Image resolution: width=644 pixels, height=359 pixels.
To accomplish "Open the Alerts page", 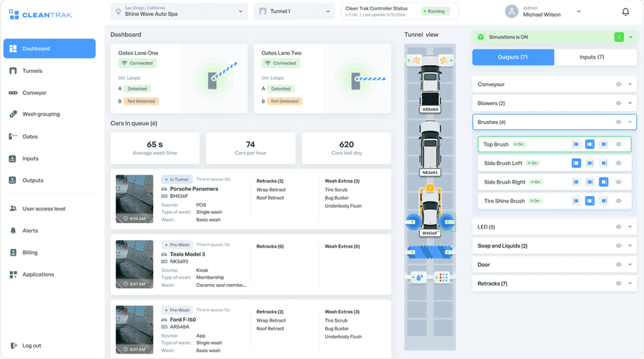I will click(x=30, y=231).
